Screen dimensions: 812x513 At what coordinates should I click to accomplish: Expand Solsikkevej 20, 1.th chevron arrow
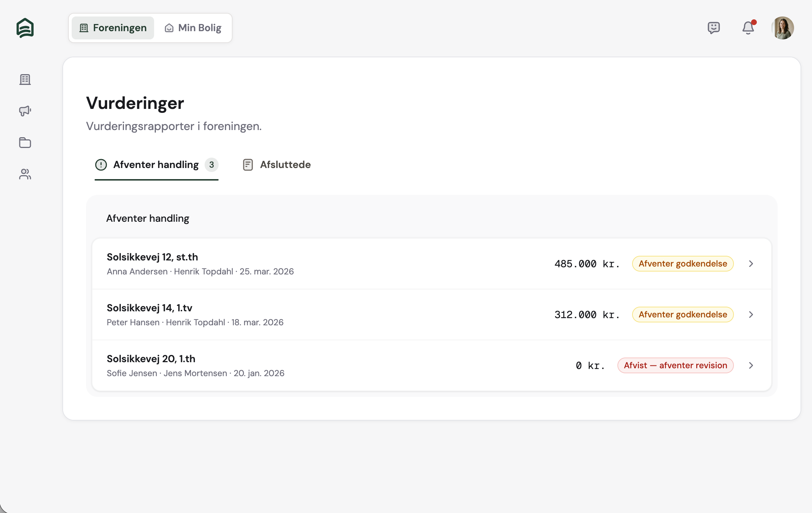pos(751,365)
